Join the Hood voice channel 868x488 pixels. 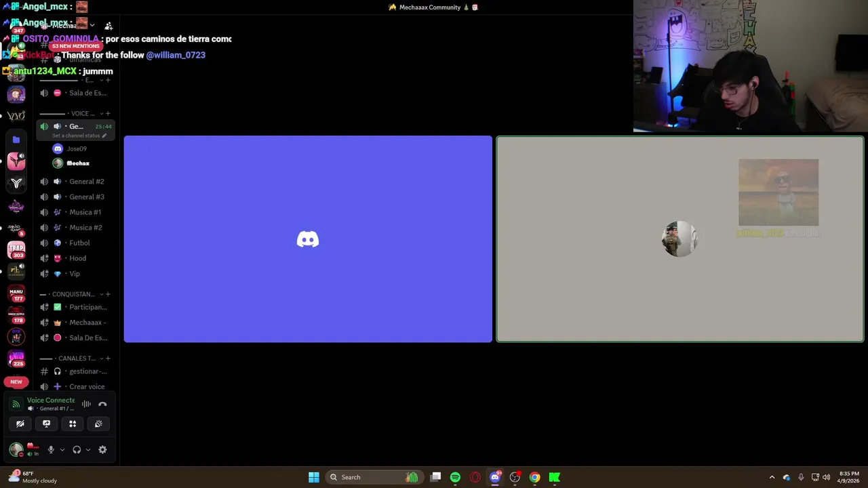point(75,258)
